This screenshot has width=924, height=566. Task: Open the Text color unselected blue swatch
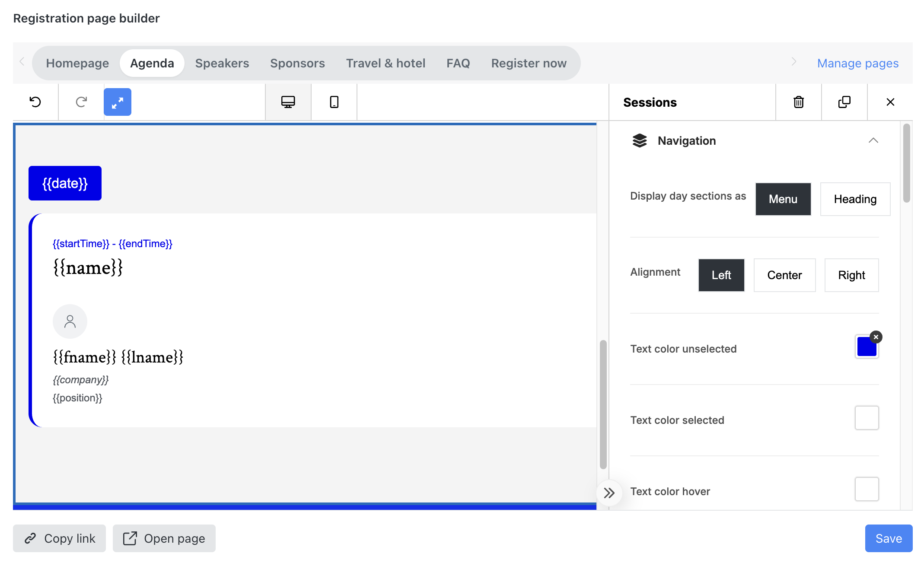[x=867, y=347]
